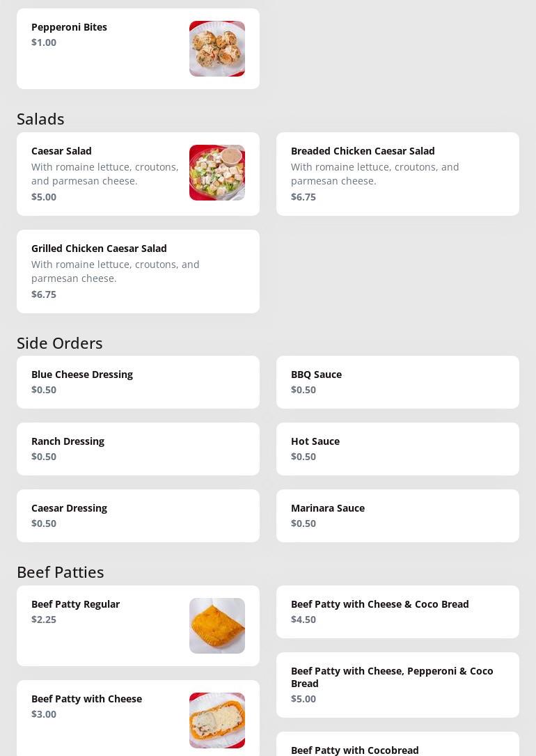Click the Beef Patty with Cheese title
This screenshot has height=756, width=536.
pos(86,699)
